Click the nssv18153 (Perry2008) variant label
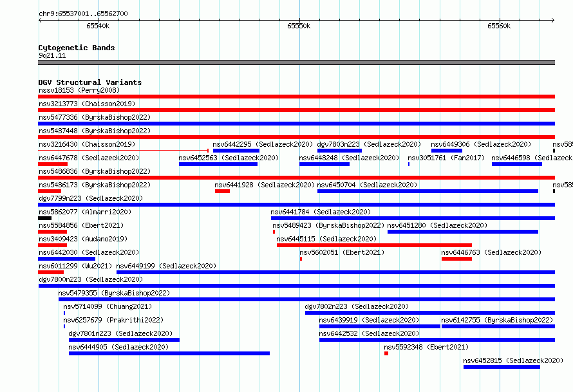The height and width of the screenshot is (392, 573). 79,90
